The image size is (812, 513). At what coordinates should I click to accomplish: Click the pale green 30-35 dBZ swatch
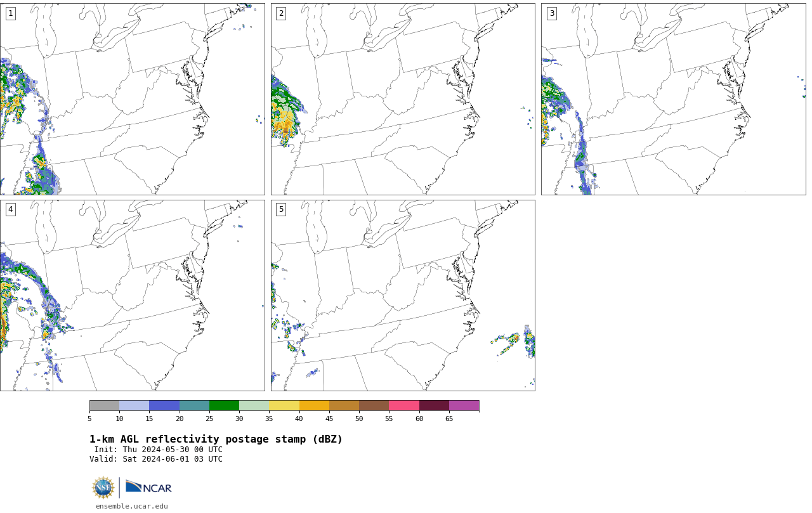[x=254, y=406]
